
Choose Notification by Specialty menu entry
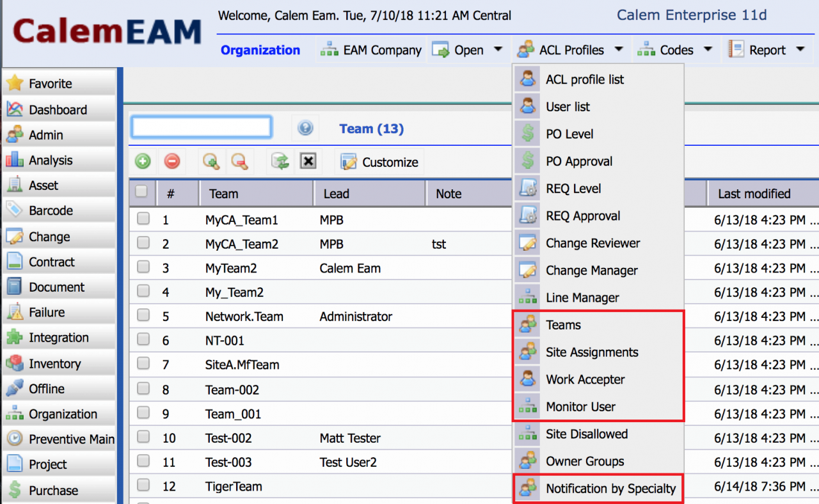[x=610, y=489]
